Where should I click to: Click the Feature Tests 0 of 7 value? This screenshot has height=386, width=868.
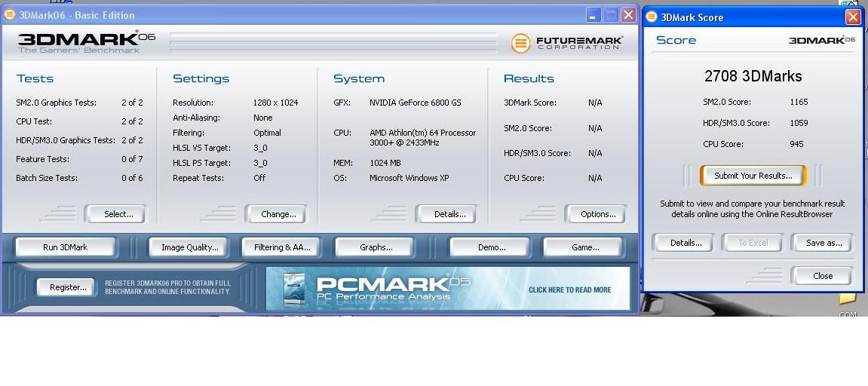pos(132,159)
